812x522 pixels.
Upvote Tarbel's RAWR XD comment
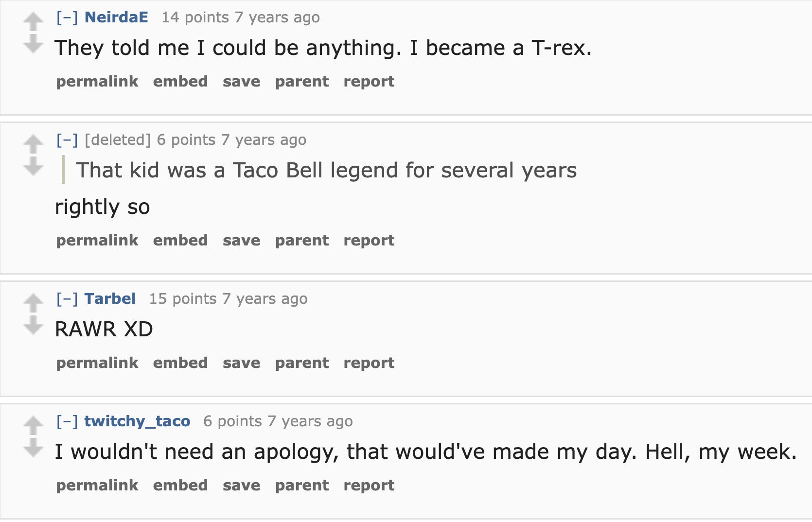tap(33, 302)
